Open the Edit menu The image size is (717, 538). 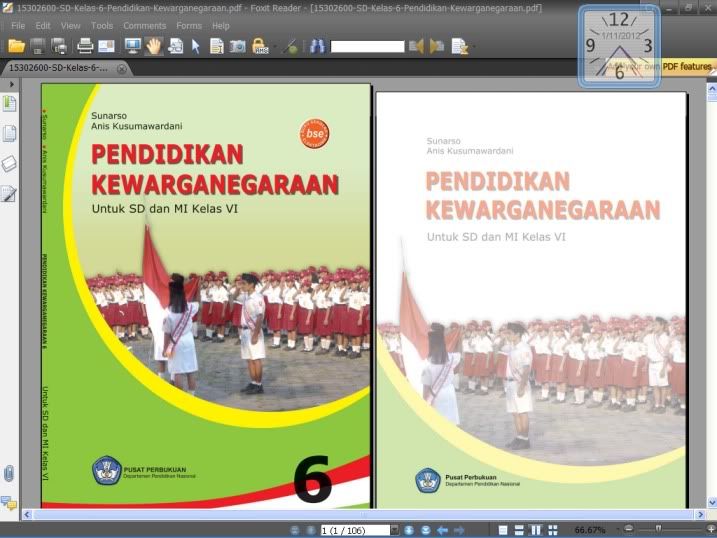pyautogui.click(x=43, y=26)
